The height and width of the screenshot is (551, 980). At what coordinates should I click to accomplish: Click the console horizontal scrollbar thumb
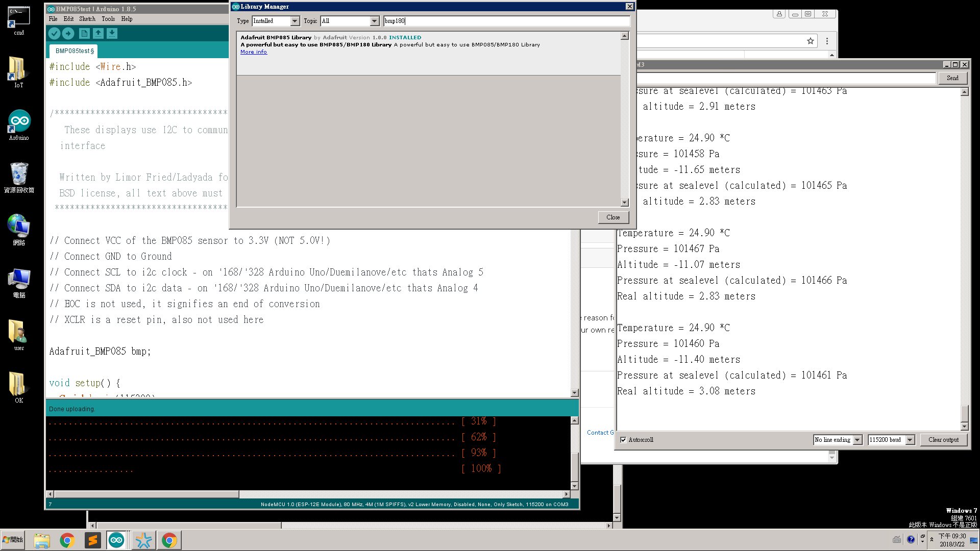(x=146, y=494)
